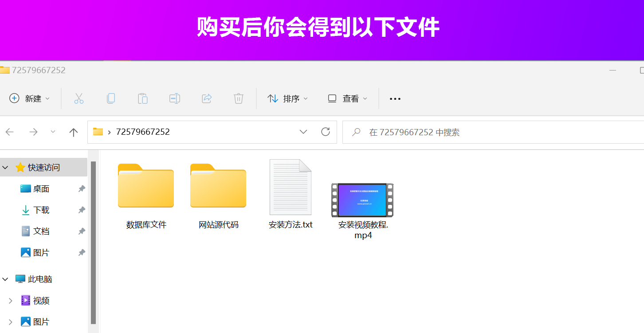
Task: Minimize the 72579667252 window
Action: point(613,70)
